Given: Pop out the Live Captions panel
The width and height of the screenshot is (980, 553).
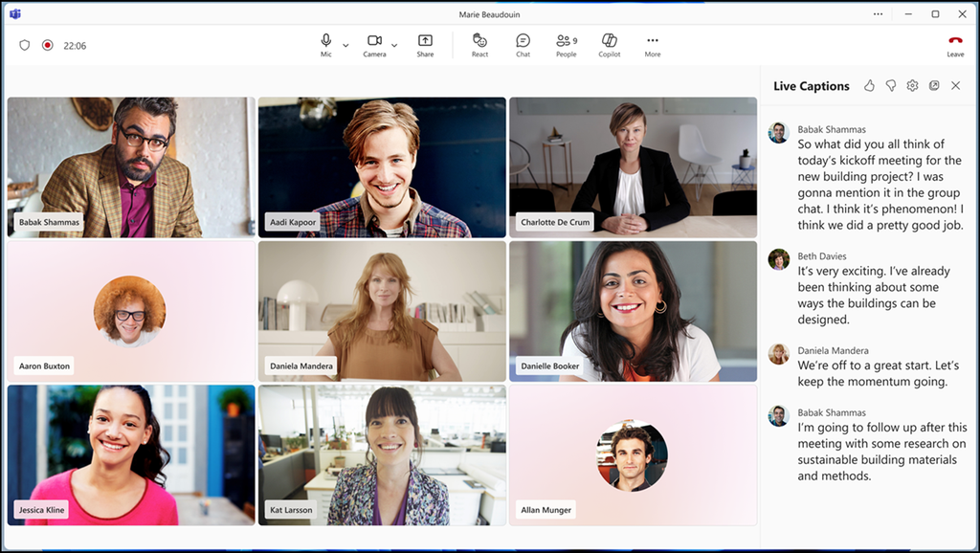Looking at the screenshot, I should coord(934,85).
